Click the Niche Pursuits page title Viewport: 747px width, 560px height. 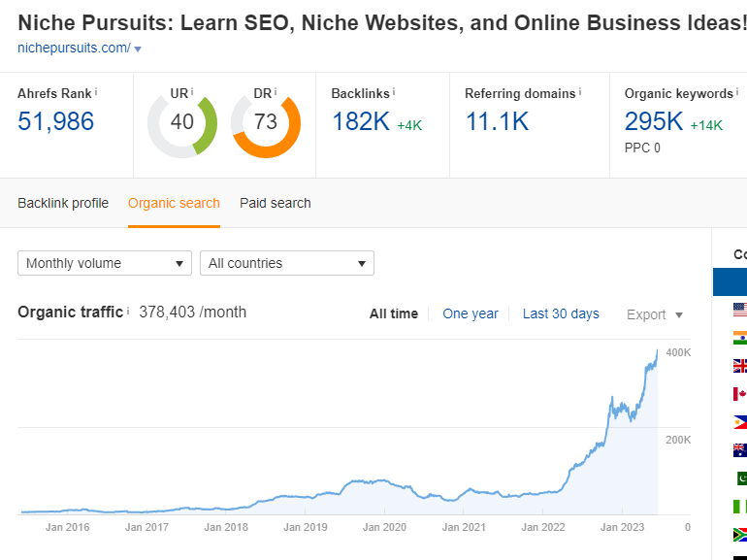tap(382, 23)
